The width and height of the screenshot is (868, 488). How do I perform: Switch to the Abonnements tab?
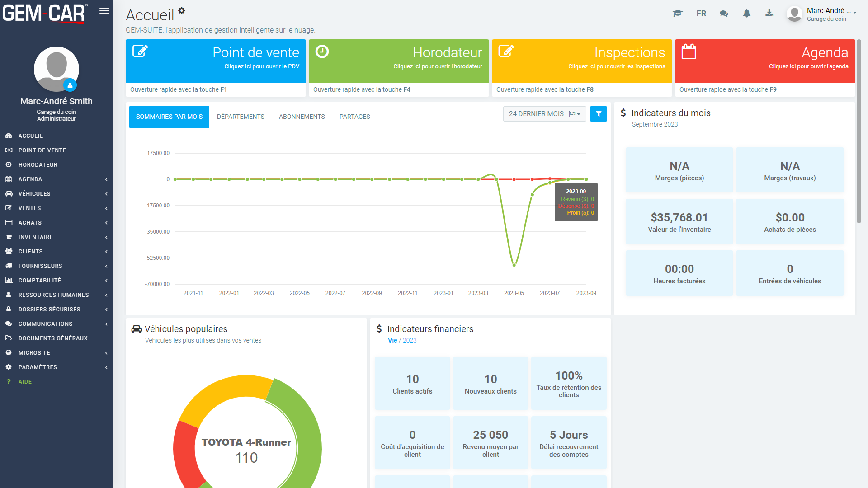pyautogui.click(x=302, y=117)
